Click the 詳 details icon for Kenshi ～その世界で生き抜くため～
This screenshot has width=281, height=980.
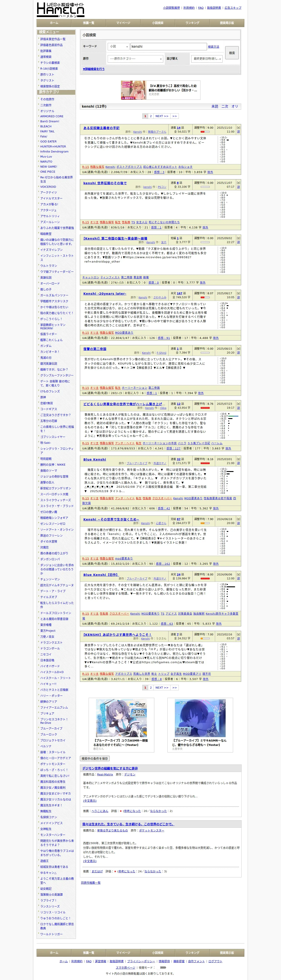238,523
